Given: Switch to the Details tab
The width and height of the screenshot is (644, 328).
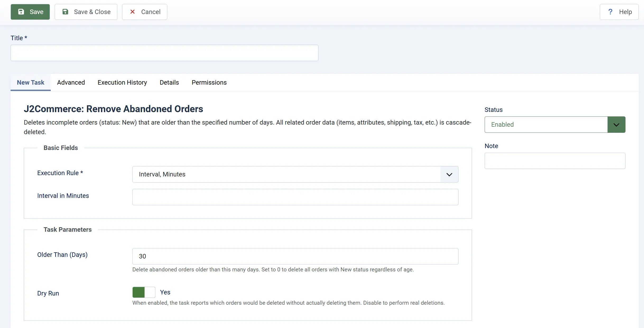Looking at the screenshot, I should [x=169, y=83].
